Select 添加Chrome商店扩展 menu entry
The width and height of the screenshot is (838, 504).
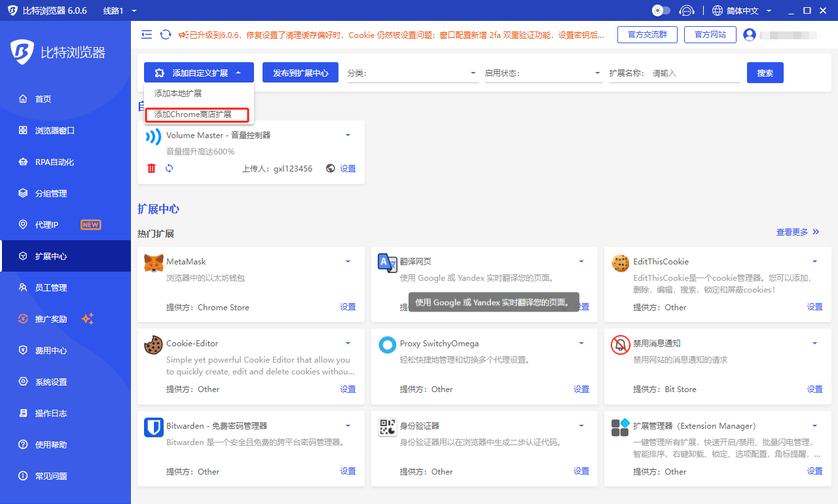pyautogui.click(x=198, y=115)
